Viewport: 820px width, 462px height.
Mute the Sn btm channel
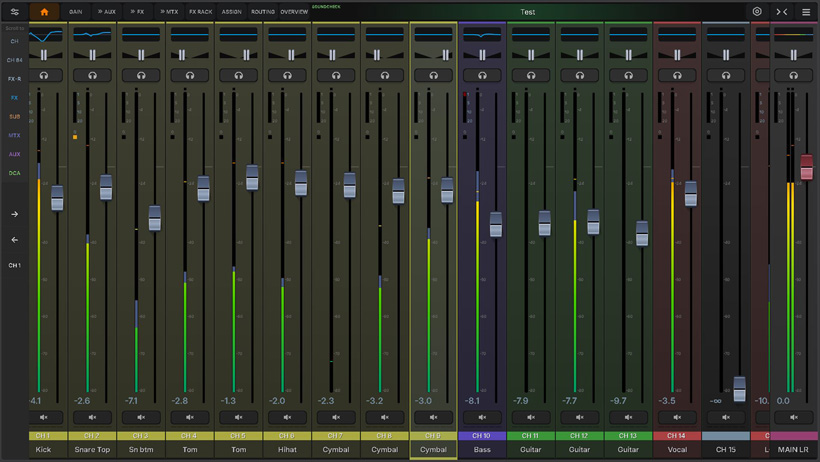pyautogui.click(x=141, y=417)
